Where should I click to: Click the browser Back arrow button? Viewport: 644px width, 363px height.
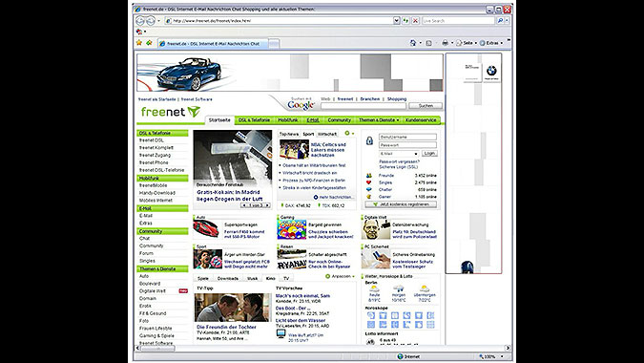[x=140, y=21]
